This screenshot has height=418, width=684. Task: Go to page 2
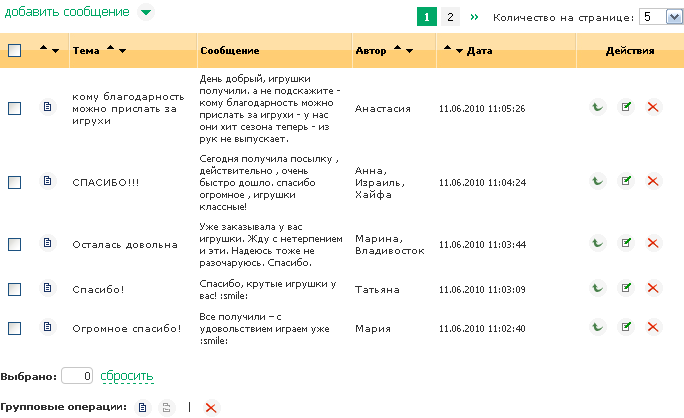tap(451, 17)
